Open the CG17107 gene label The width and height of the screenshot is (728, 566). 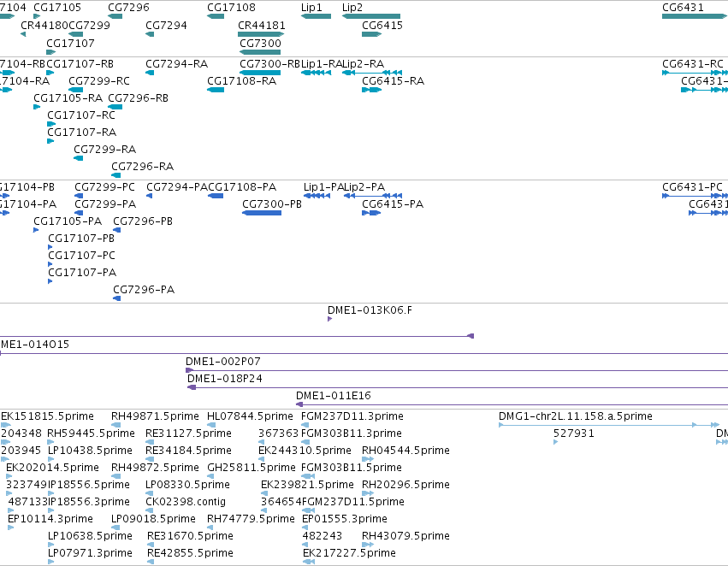tap(70, 43)
